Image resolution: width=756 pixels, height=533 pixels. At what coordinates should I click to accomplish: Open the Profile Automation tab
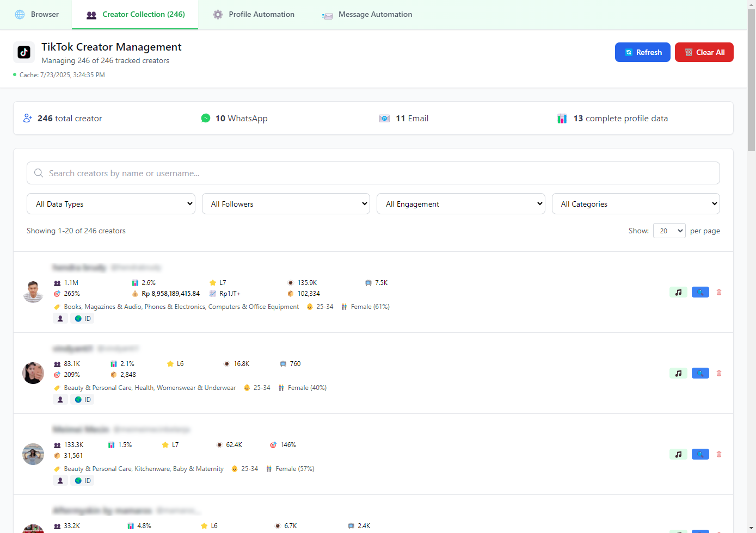tap(254, 15)
